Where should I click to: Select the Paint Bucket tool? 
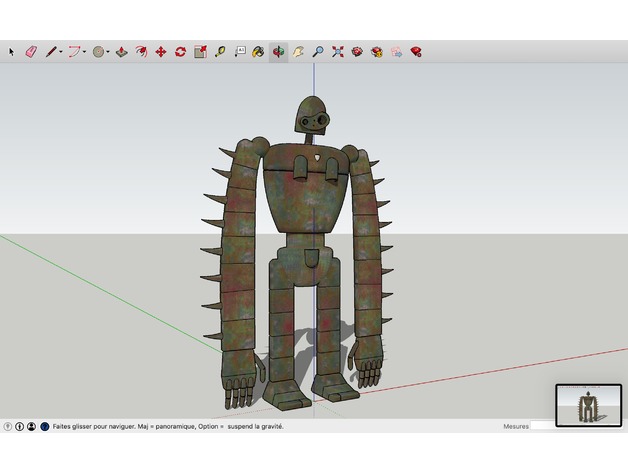coord(258,52)
